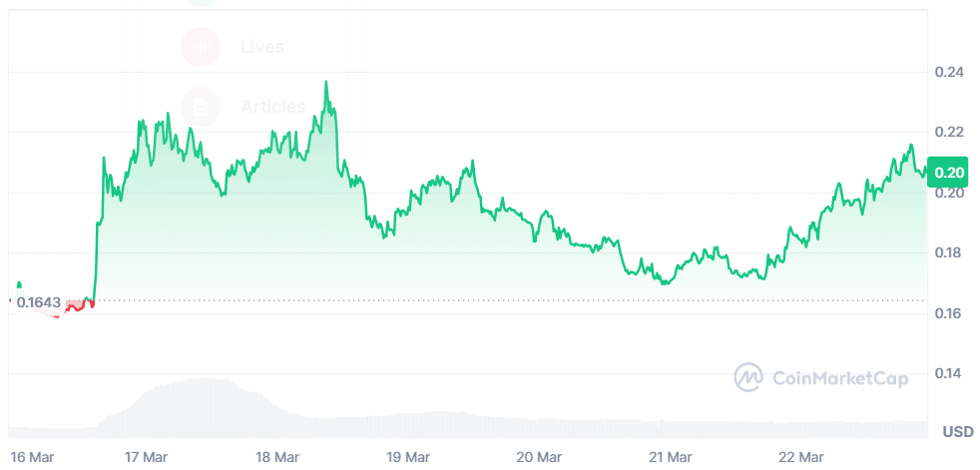Select the 19 Mar date label
The height and width of the screenshot is (470, 980).
408,457
